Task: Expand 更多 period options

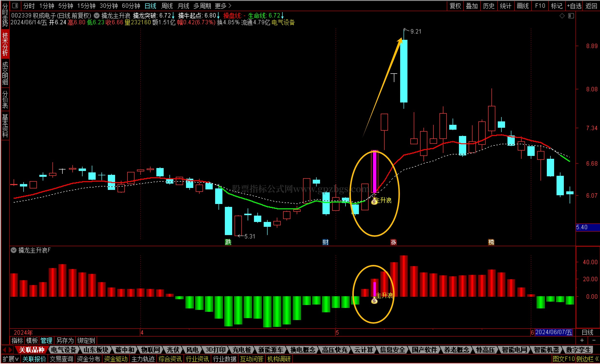Action: pos(223,6)
